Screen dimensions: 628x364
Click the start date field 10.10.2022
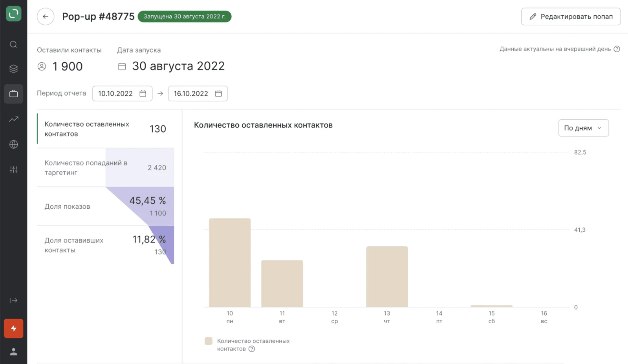(x=122, y=94)
